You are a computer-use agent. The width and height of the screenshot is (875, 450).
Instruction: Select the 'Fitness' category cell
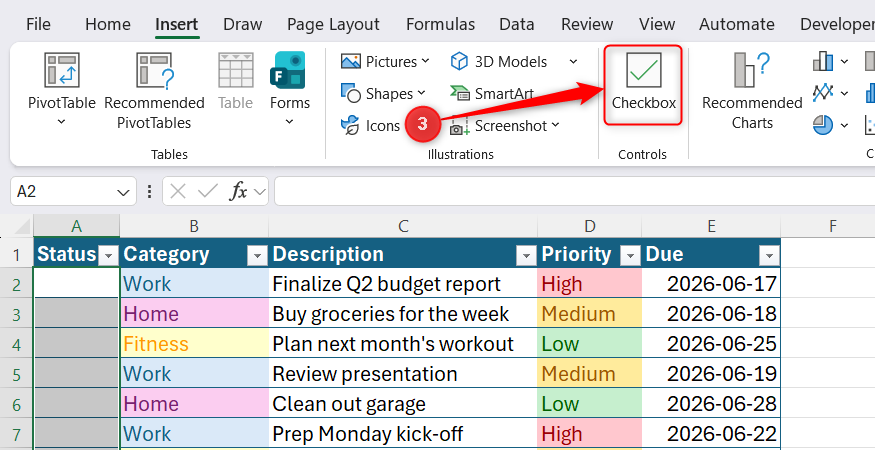pyautogui.click(x=194, y=344)
